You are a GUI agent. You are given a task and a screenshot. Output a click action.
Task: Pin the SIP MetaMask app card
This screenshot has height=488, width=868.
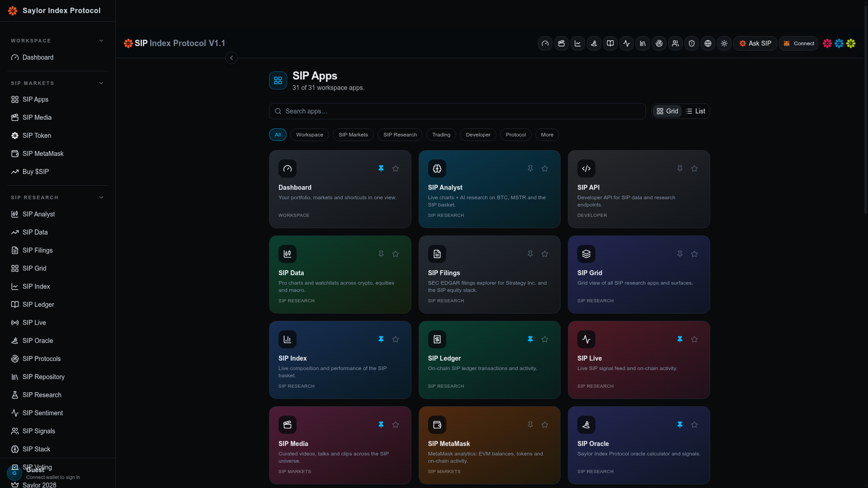tap(530, 425)
